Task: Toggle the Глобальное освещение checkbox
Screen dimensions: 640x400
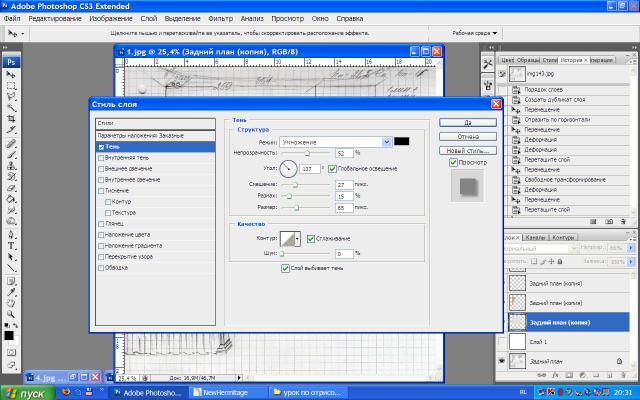Action: coord(332,169)
